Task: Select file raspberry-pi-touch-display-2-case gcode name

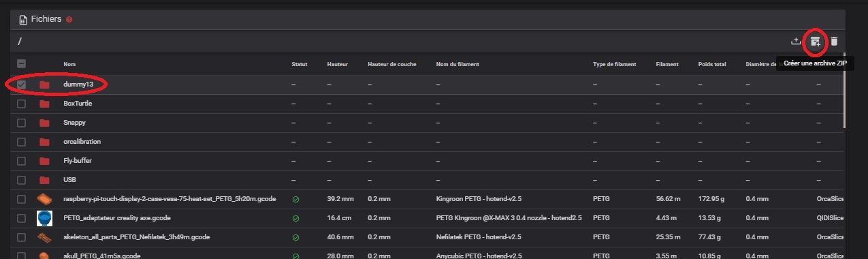Action: (x=169, y=199)
